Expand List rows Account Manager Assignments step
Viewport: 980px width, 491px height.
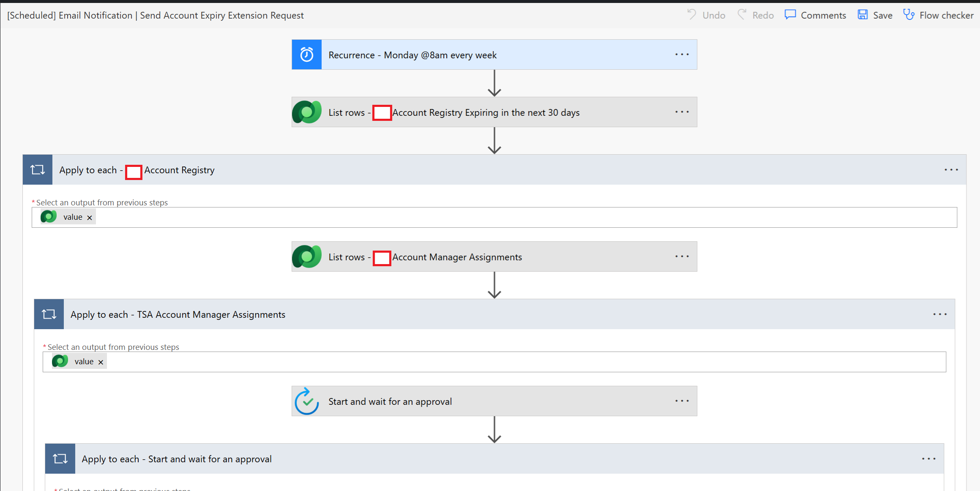point(457,257)
